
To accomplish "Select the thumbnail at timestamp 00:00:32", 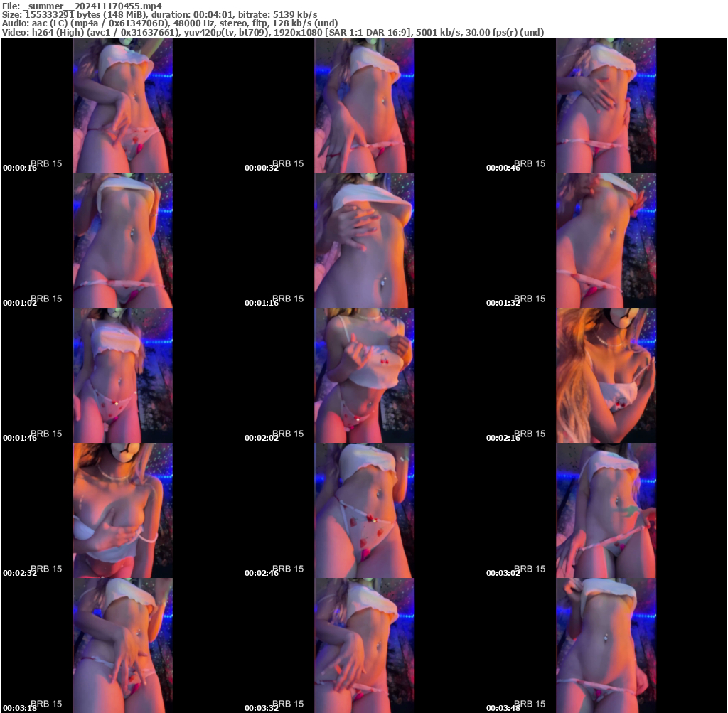I will pyautogui.click(x=363, y=104).
